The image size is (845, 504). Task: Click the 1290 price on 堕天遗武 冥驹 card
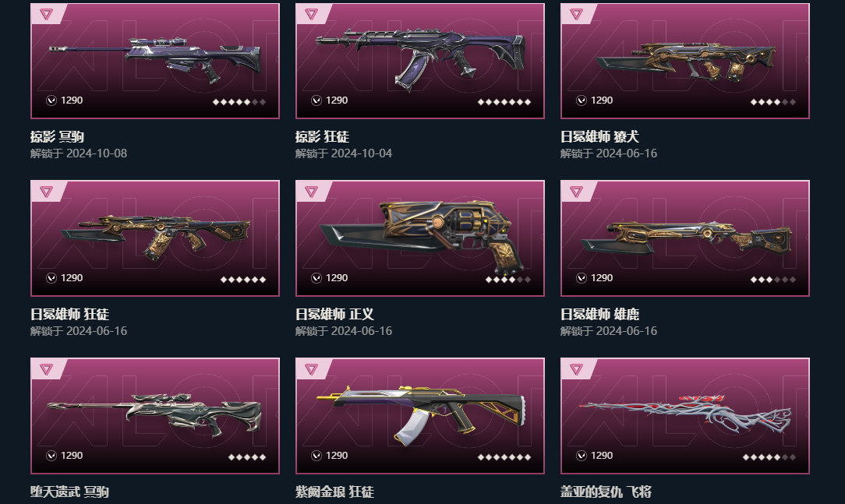point(72,456)
